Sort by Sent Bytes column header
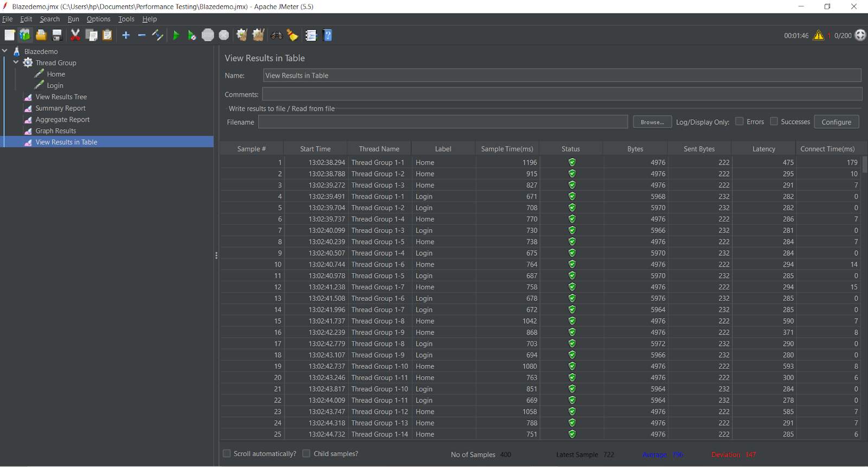Image resolution: width=868 pixels, height=467 pixels. point(699,149)
